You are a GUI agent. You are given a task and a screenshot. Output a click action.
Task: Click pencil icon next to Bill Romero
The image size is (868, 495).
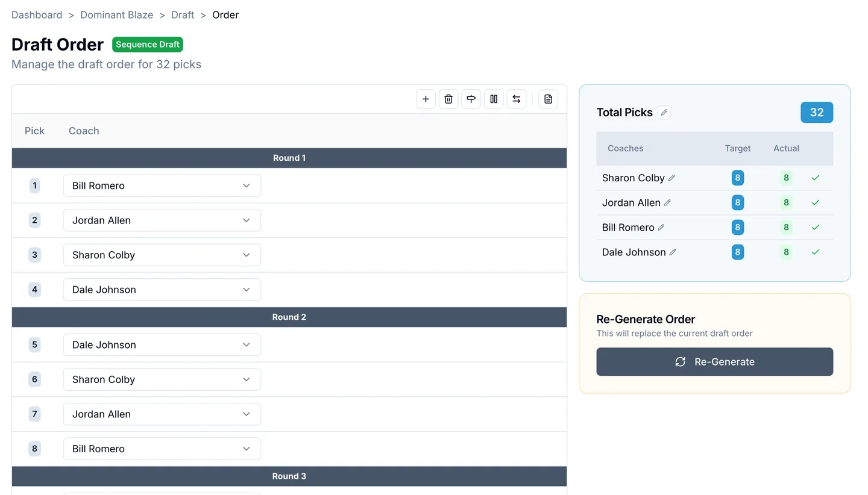tap(661, 227)
